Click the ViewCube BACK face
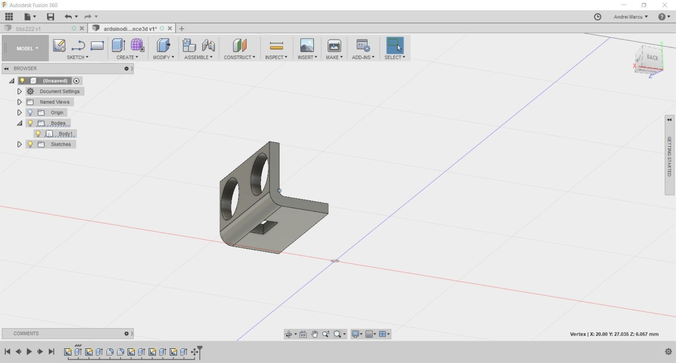Screen dimensions: 676x363 tap(652, 58)
